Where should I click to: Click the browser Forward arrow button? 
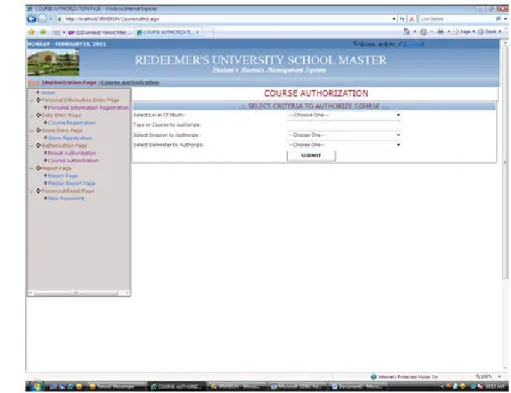(42, 19)
